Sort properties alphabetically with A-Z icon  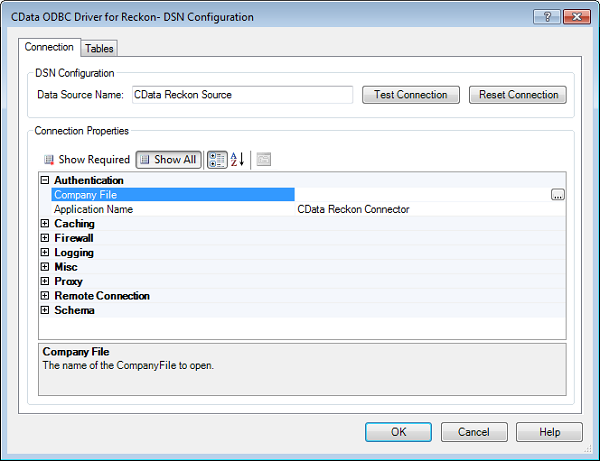point(238,160)
